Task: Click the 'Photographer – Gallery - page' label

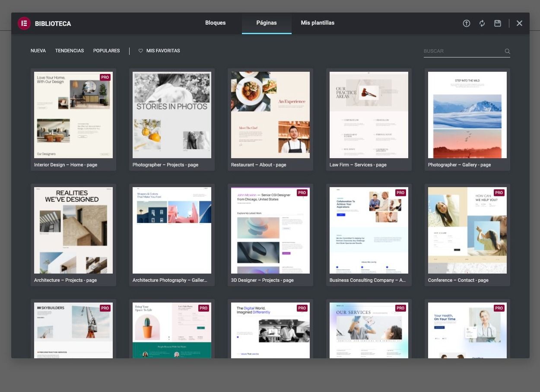Action: pyautogui.click(x=460, y=165)
